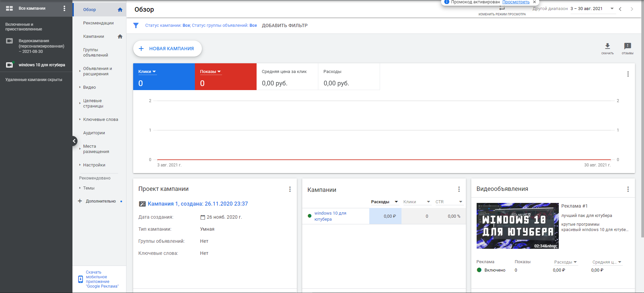The height and width of the screenshot is (293, 644).
Task: Click the video icon of windows 10 для ютубера campaign
Action: click(9, 65)
